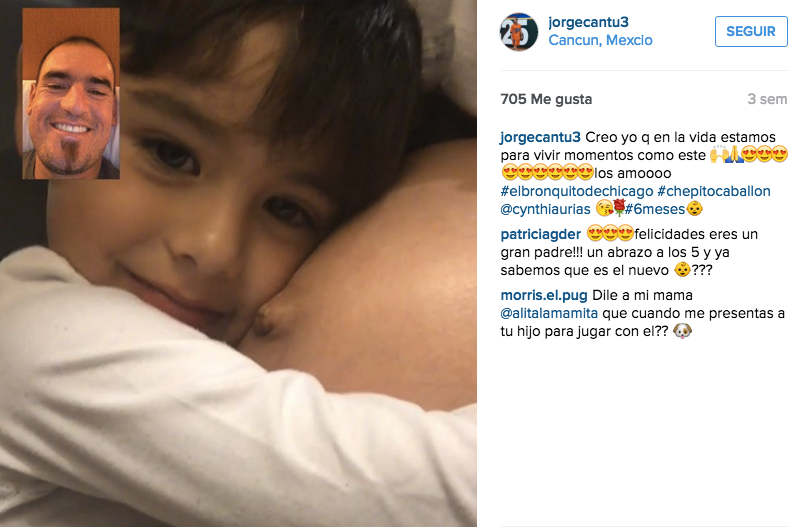Viewport: 799px width, 527px height.
Task: Click the praying hands emoji in caption
Action: pyautogui.click(x=734, y=154)
